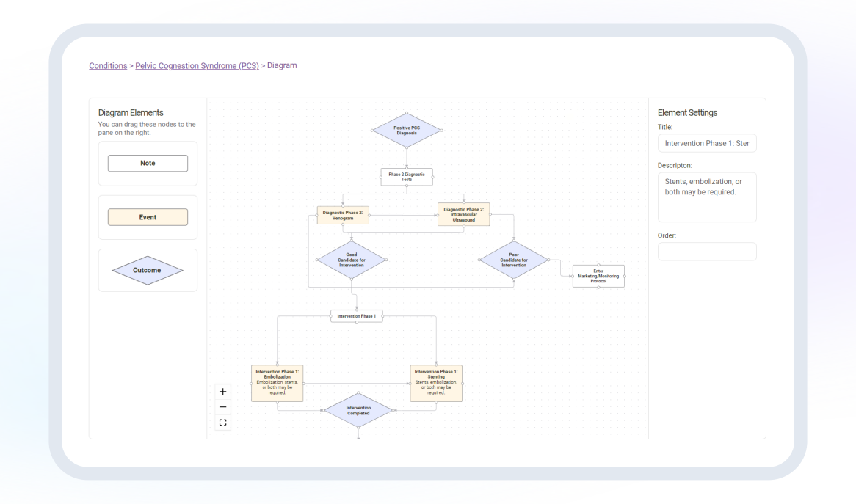The width and height of the screenshot is (856, 504).
Task: Click the fit view fullscreen icon
Action: coord(223,423)
